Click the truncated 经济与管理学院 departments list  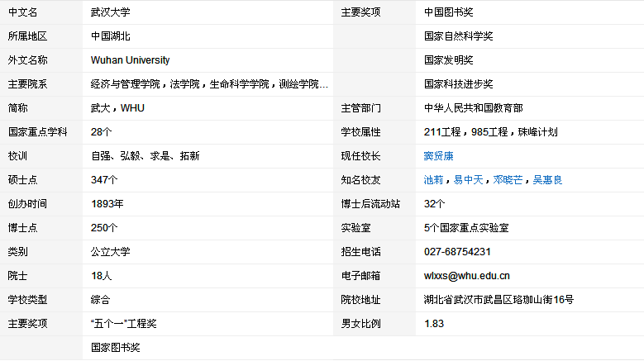coord(209,84)
